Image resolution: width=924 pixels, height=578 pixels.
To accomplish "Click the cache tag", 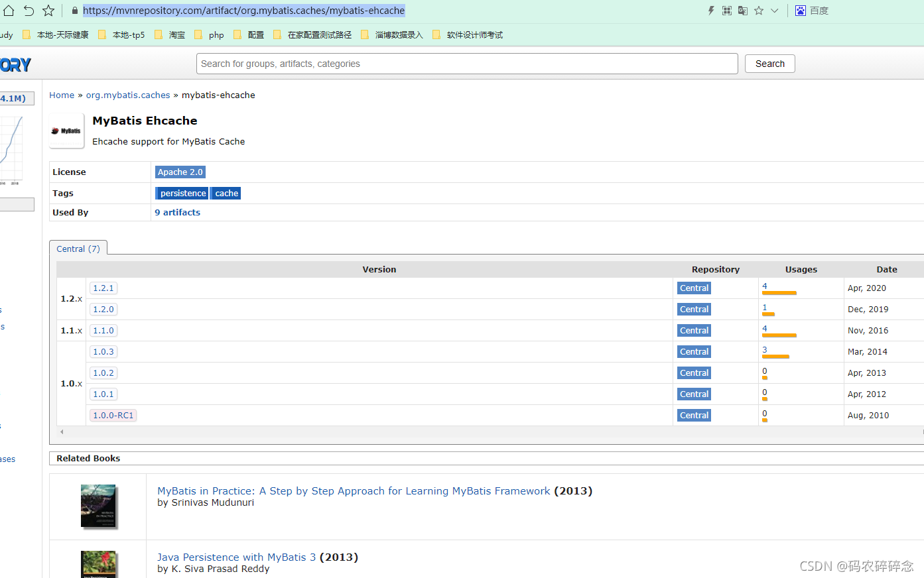I will [226, 194].
